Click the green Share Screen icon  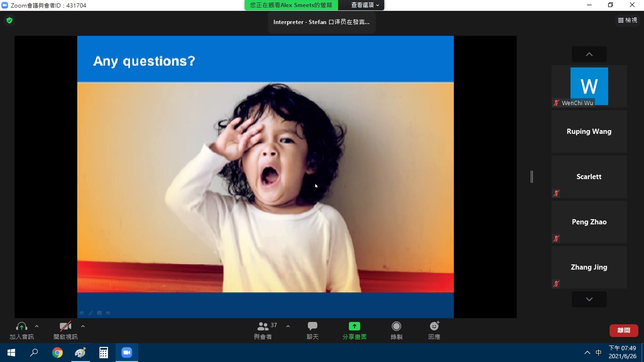point(354,327)
